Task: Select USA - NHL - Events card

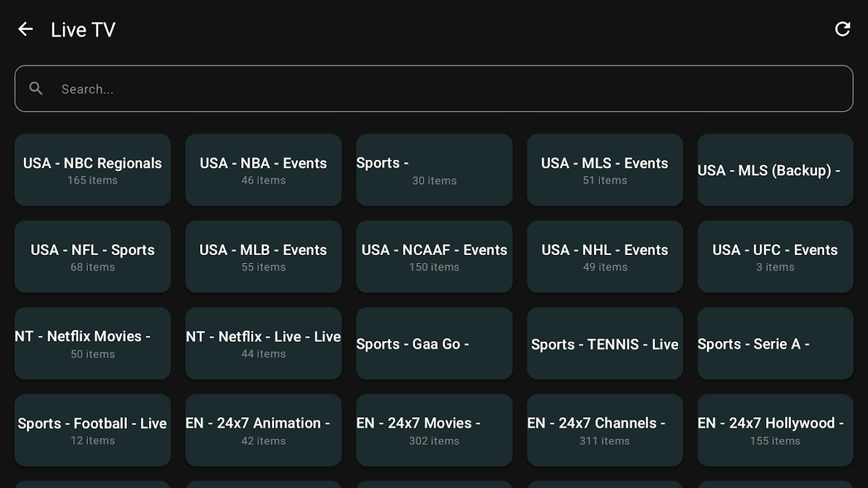Action: [x=605, y=257]
